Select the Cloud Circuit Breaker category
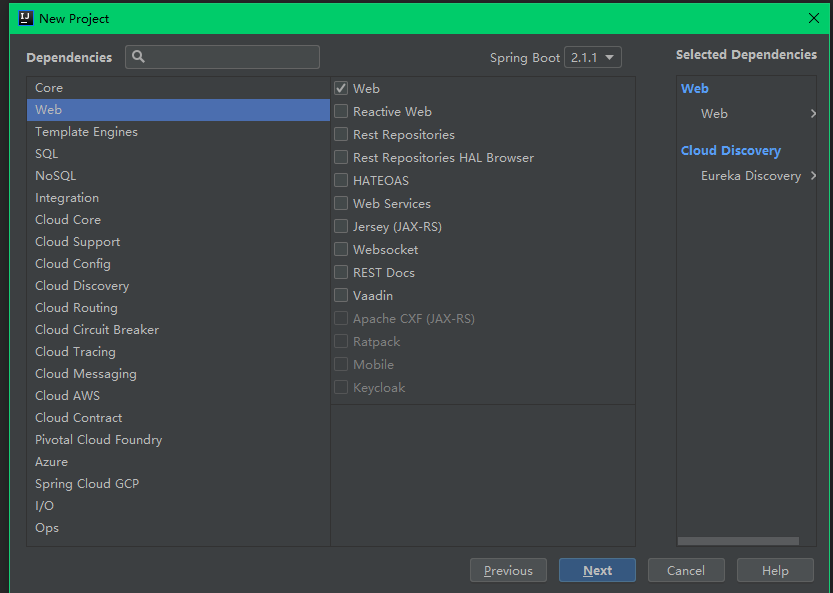The width and height of the screenshot is (833, 593). pyautogui.click(x=178, y=329)
